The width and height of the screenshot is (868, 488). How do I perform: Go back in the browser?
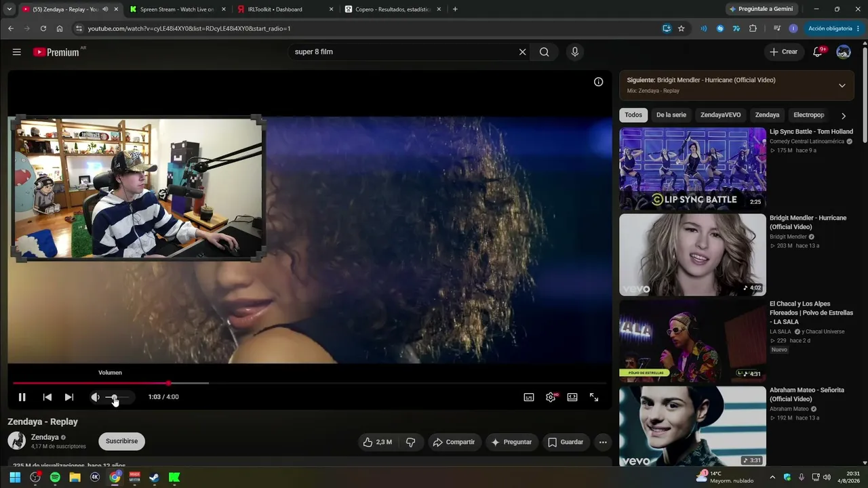(11, 28)
